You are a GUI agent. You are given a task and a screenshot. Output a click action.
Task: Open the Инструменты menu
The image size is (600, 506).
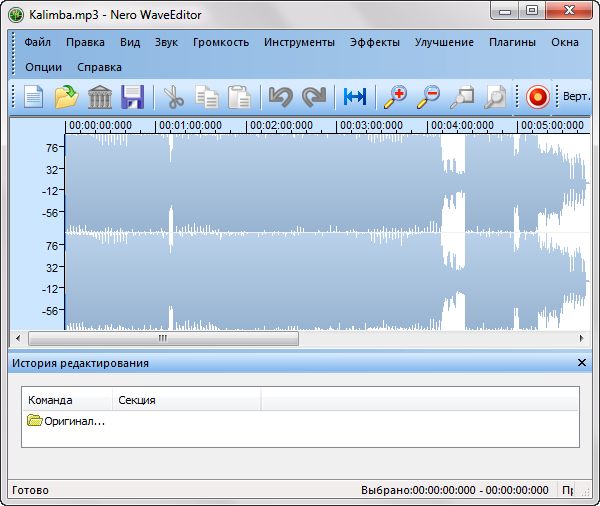(x=299, y=43)
